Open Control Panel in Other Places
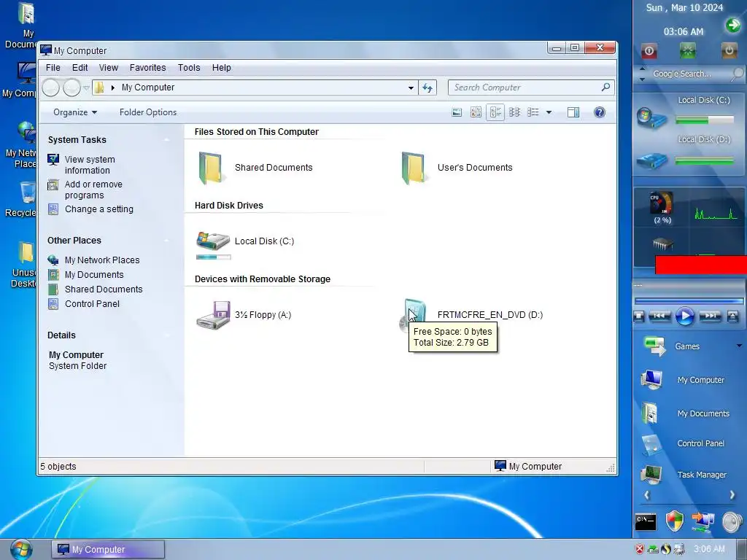The height and width of the screenshot is (560, 747). pyautogui.click(x=92, y=304)
